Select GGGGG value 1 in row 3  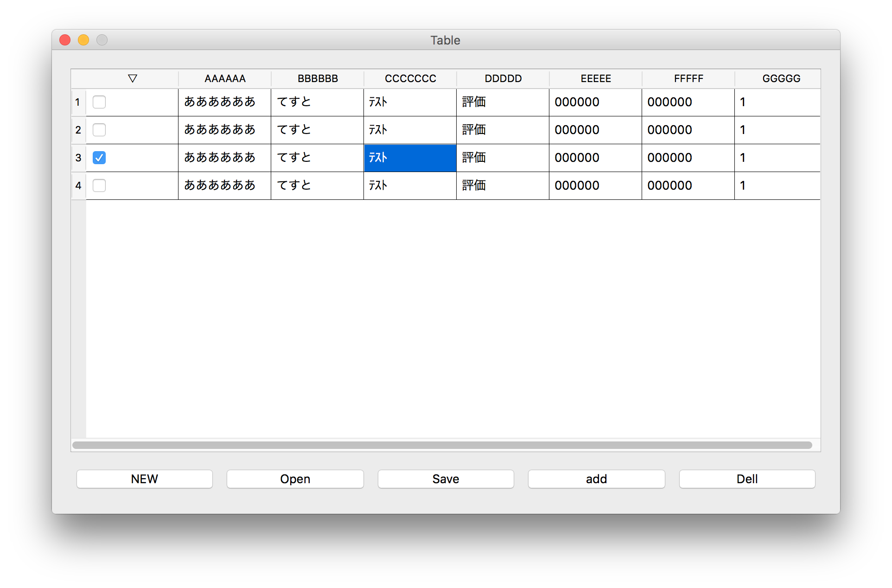pyautogui.click(x=778, y=158)
